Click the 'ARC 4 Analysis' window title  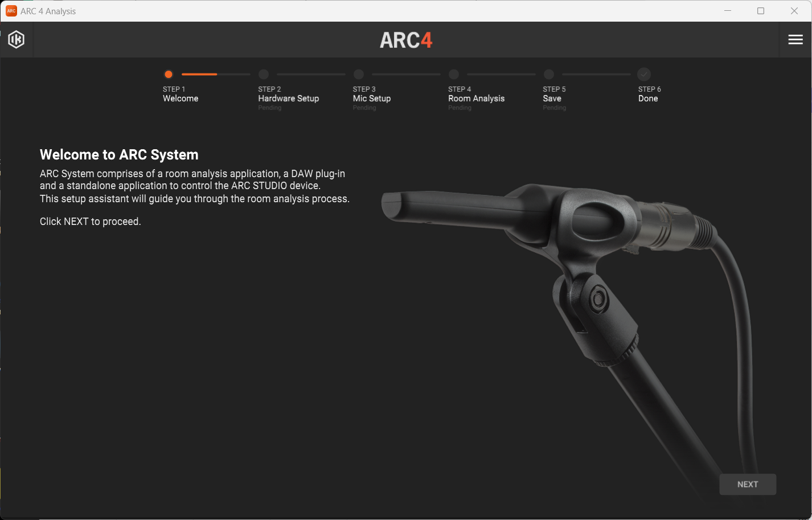(x=48, y=11)
